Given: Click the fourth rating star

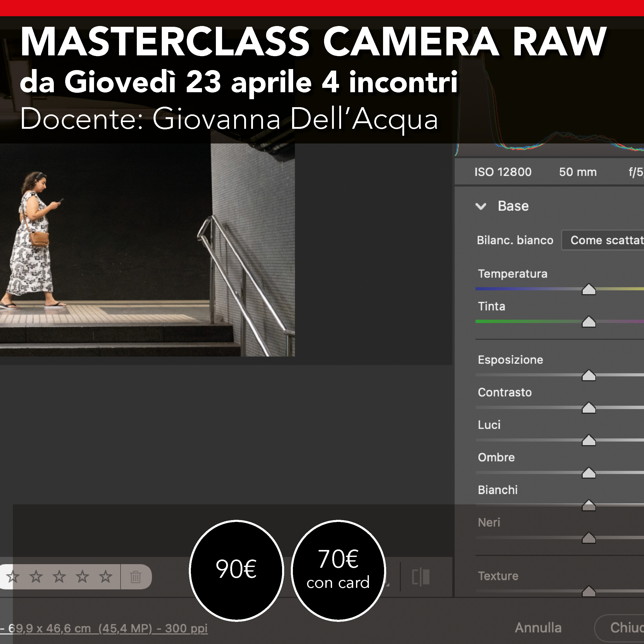Looking at the screenshot, I should (82, 576).
